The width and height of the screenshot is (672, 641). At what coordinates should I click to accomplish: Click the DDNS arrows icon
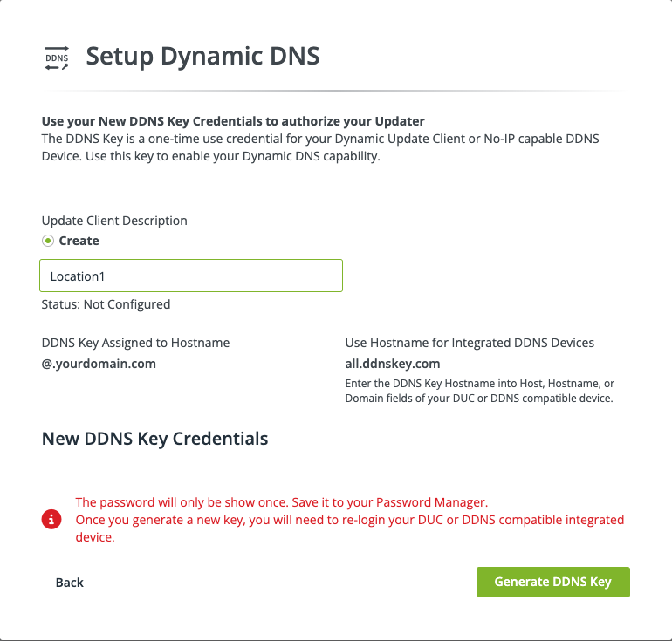click(x=57, y=58)
